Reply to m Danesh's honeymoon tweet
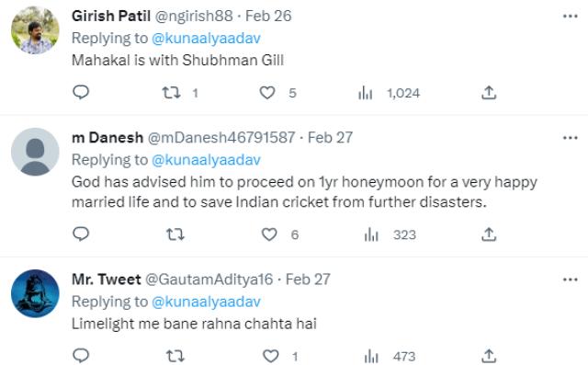 point(81,234)
